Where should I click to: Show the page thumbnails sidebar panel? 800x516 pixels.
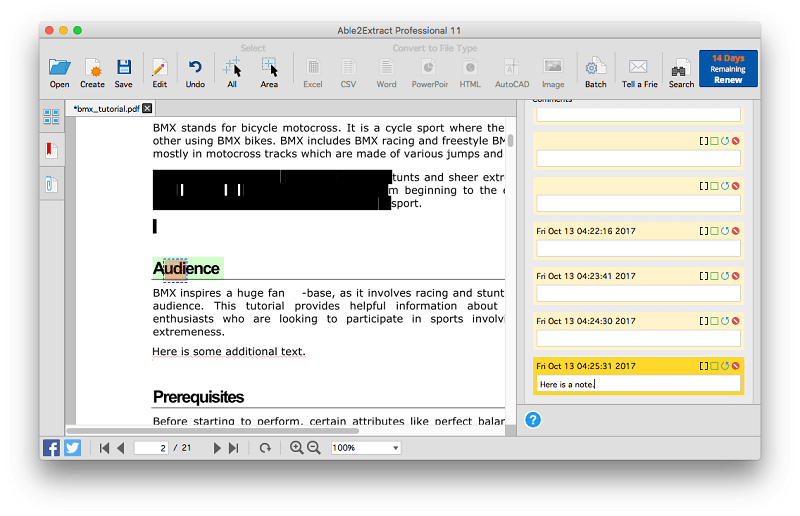51,117
